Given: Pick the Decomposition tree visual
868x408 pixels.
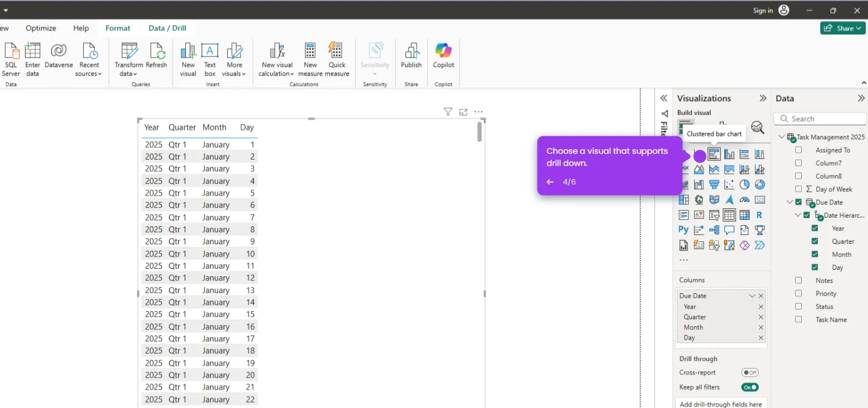Looking at the screenshot, I should click(x=714, y=230).
